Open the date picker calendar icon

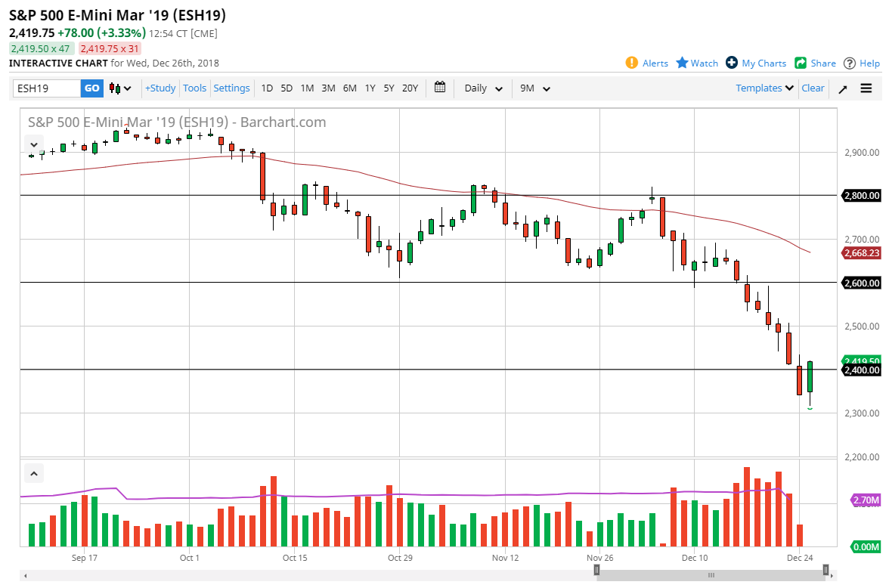(x=440, y=88)
